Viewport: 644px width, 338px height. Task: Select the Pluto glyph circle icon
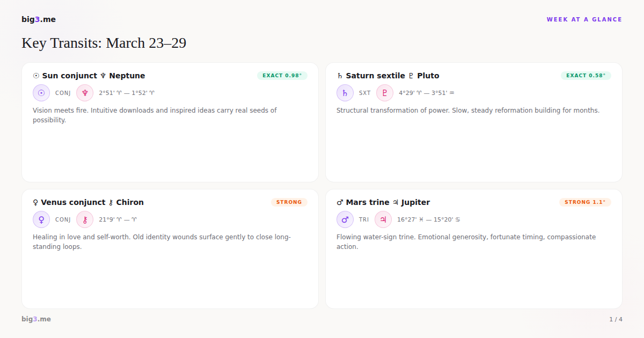click(x=385, y=93)
